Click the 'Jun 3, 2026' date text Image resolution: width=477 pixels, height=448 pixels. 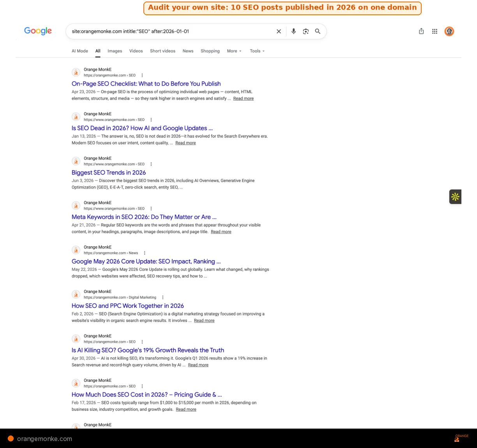(x=83, y=181)
